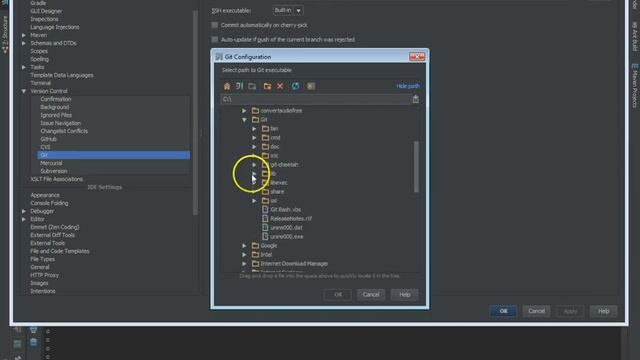
Task: Create a new folder with toolbar icon
Action: pyautogui.click(x=267, y=86)
